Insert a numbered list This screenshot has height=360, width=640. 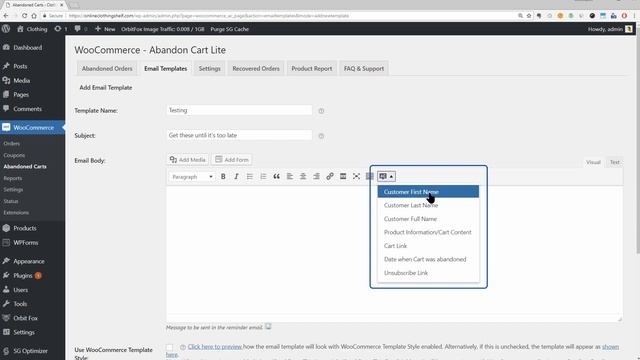(x=263, y=176)
